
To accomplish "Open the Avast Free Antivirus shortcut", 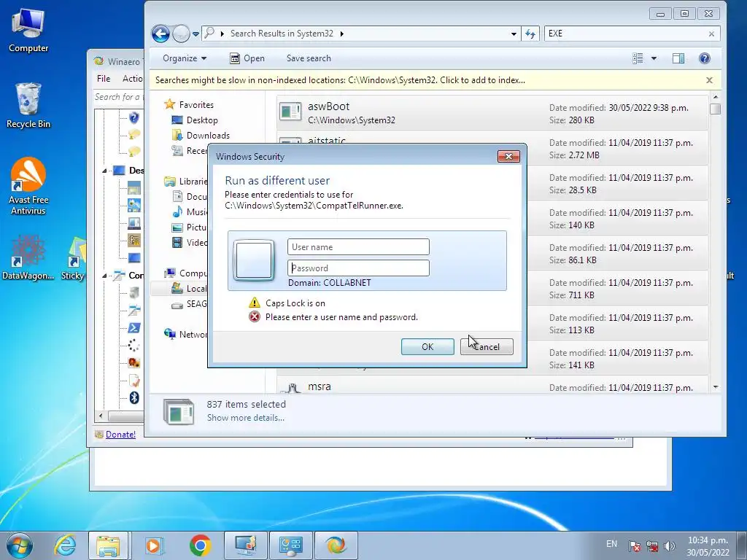I will point(28,186).
